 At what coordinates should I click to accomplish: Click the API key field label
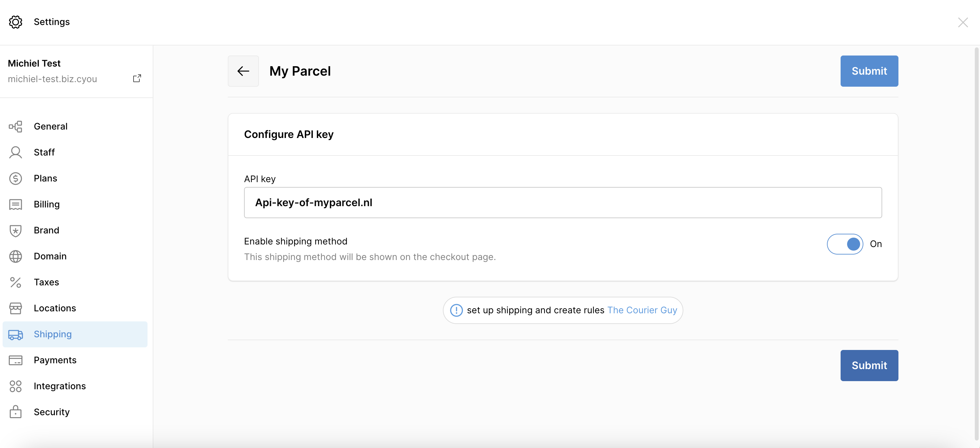pyautogui.click(x=259, y=179)
